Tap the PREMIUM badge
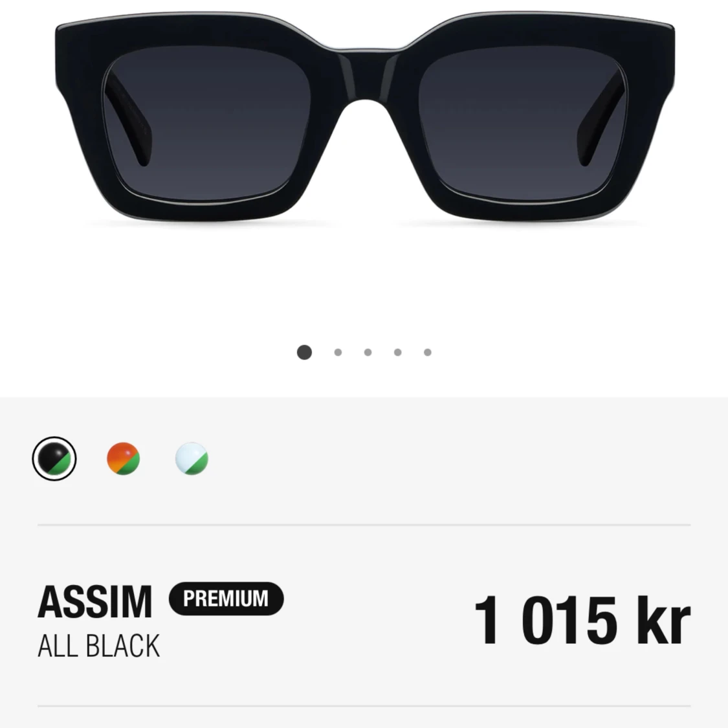This screenshot has height=728, width=728. click(x=226, y=599)
